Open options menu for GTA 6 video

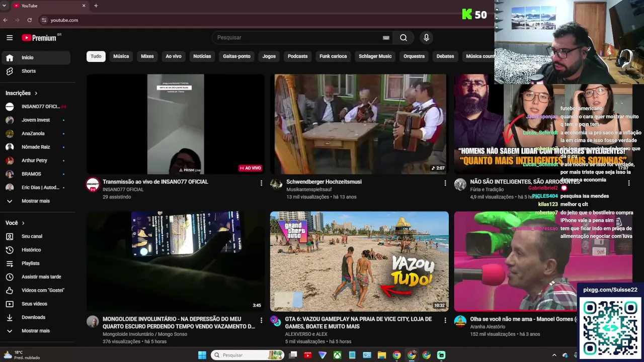click(x=445, y=320)
